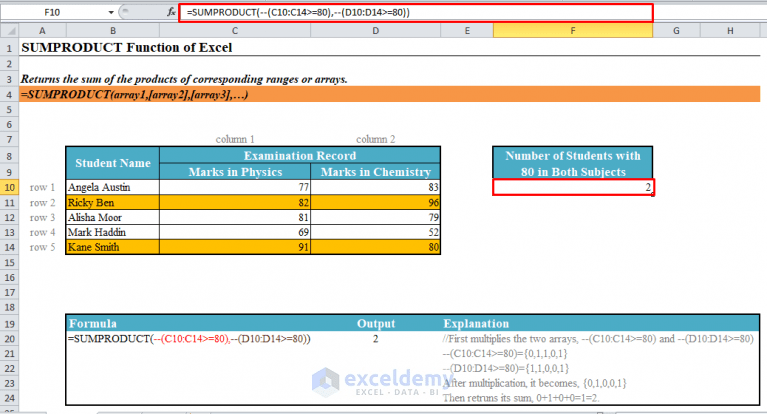
Task: Click the formula bar SUMPRODUCT text
Action: coord(298,12)
